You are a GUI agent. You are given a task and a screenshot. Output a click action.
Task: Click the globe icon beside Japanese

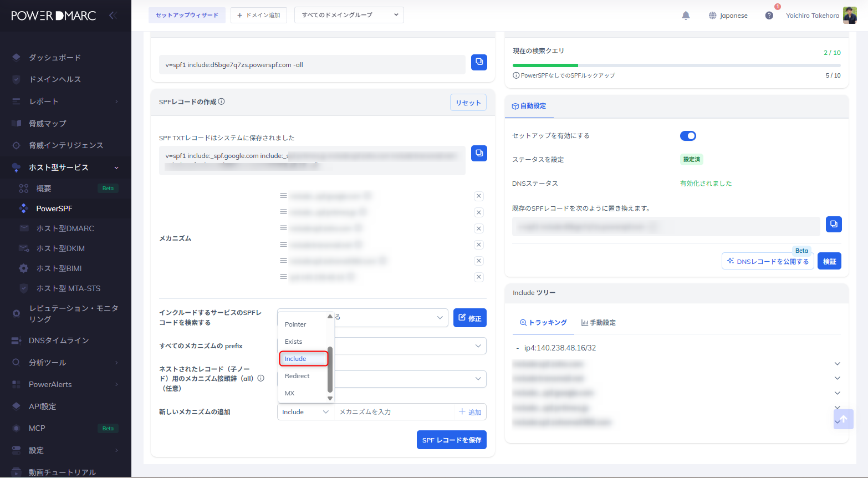(713, 16)
